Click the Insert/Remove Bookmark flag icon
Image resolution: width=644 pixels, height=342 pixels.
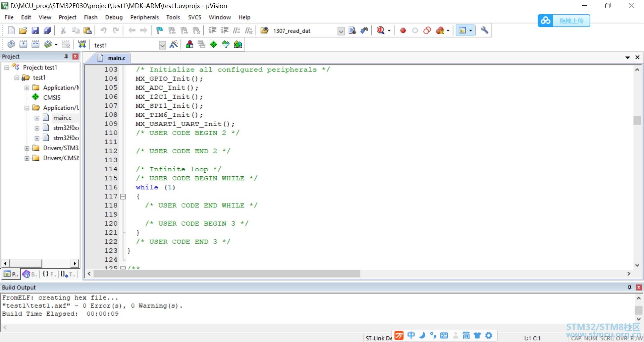coord(160,31)
